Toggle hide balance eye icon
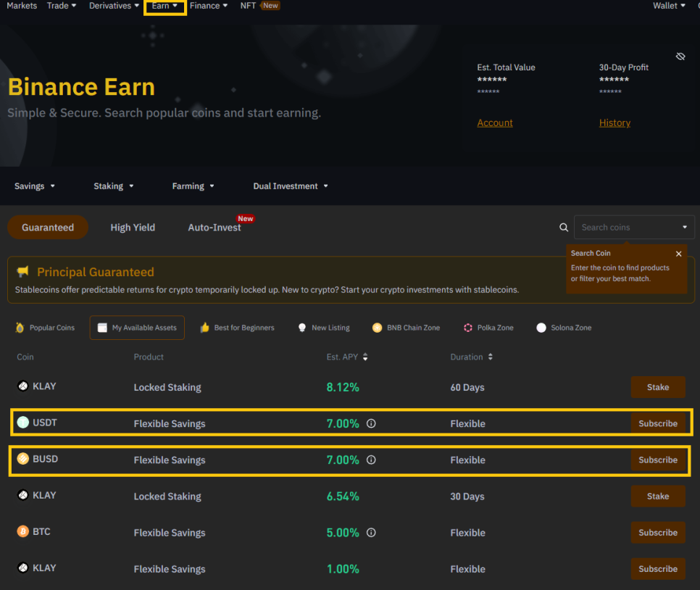This screenshot has height=590, width=700. point(680,57)
